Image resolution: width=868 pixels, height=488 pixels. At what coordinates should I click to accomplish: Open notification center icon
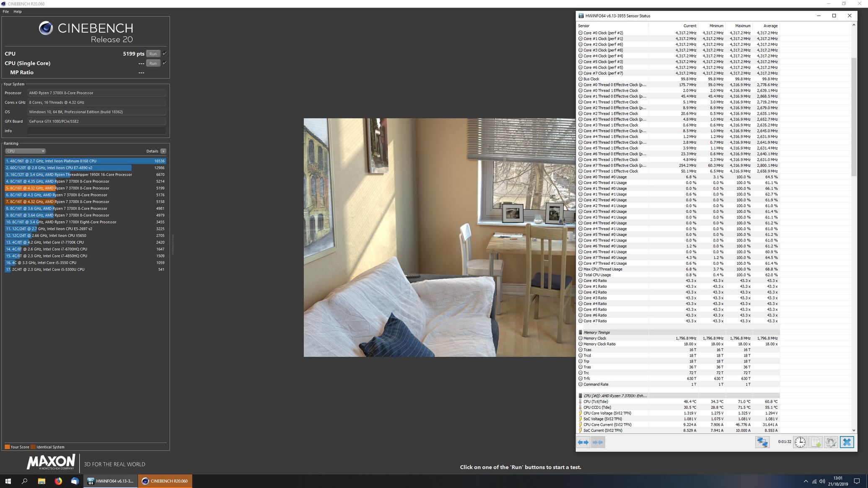857,481
